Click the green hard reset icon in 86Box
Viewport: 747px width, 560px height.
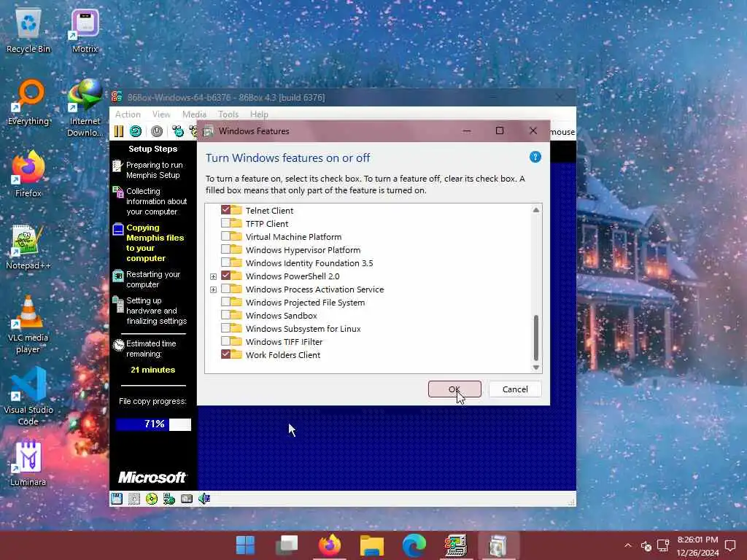(136, 131)
